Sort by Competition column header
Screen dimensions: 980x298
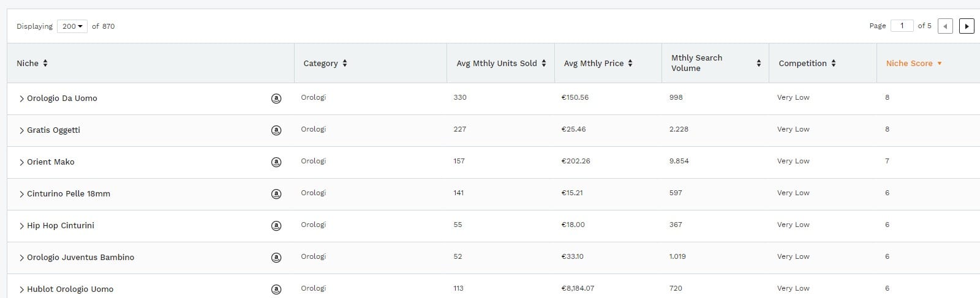(807, 63)
